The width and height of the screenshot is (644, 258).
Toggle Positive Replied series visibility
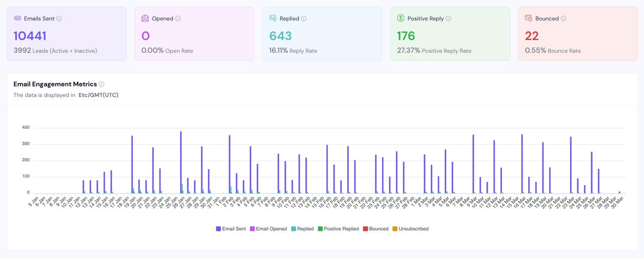338,229
